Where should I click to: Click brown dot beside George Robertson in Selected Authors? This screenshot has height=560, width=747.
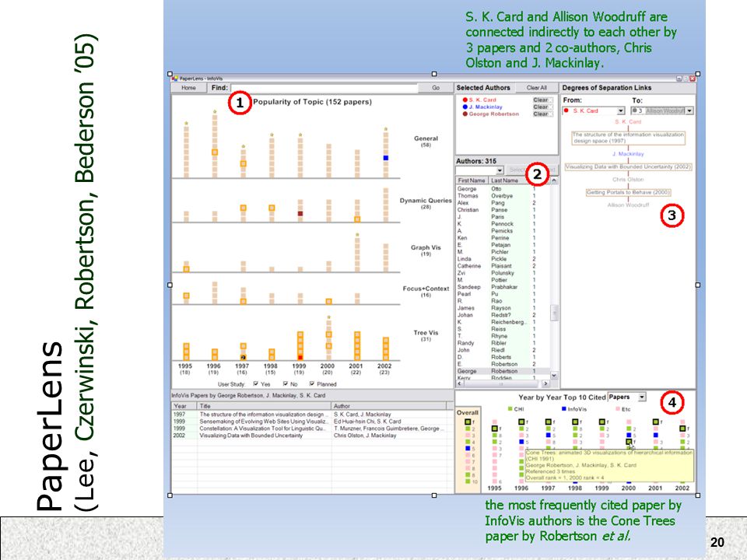click(465, 114)
